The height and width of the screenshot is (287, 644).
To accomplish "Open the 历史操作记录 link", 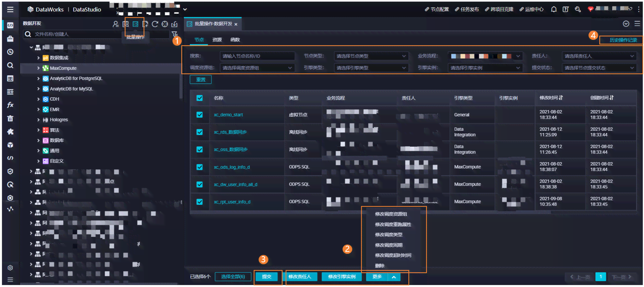I will [623, 40].
